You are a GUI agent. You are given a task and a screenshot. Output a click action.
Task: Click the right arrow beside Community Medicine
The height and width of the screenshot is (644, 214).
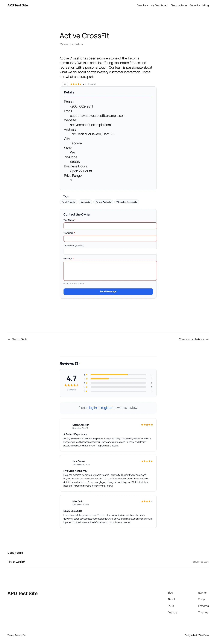pos(207,339)
